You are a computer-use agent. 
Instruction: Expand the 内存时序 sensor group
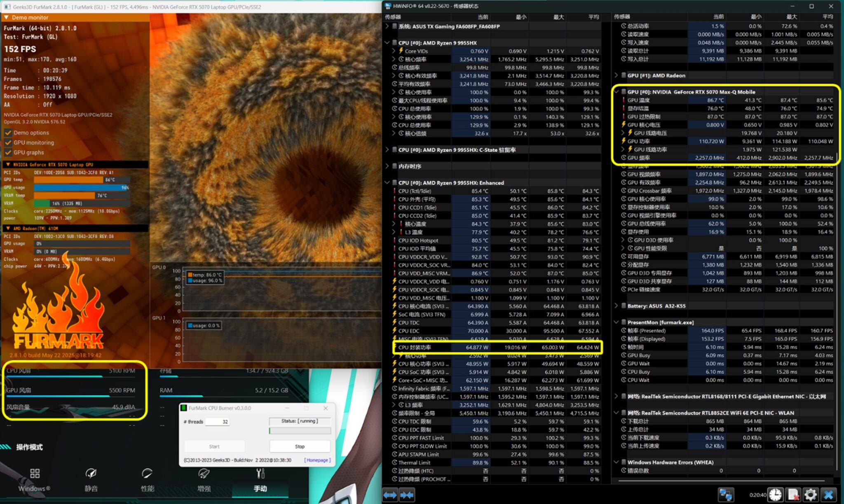click(x=387, y=166)
